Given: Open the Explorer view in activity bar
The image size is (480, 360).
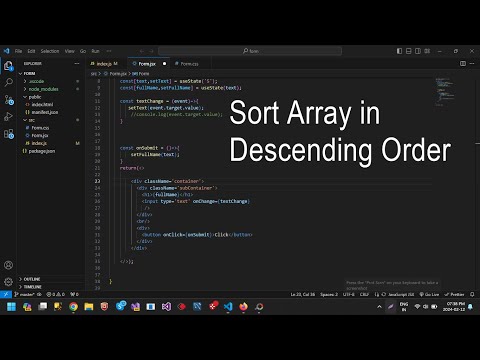Looking at the screenshot, I should [8, 66].
